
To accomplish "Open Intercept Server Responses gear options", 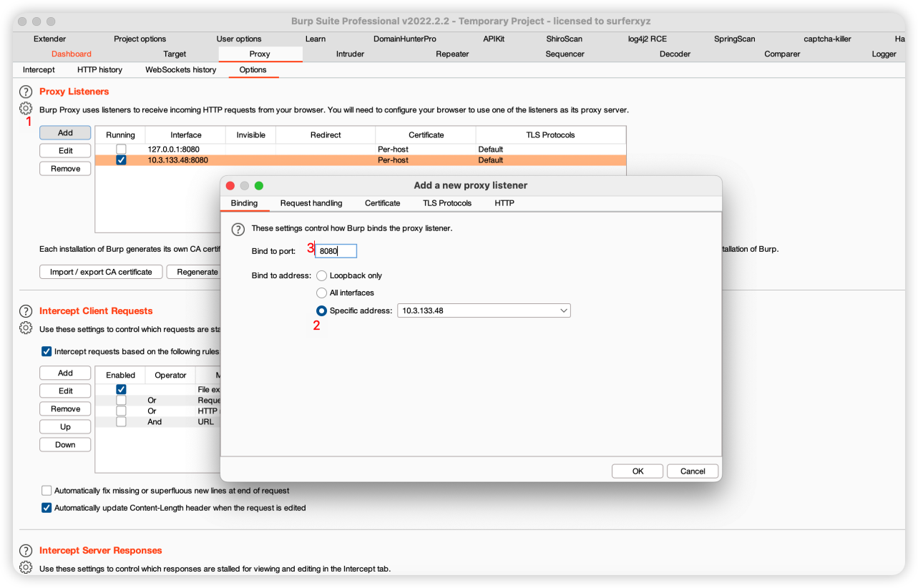I will [x=26, y=568].
